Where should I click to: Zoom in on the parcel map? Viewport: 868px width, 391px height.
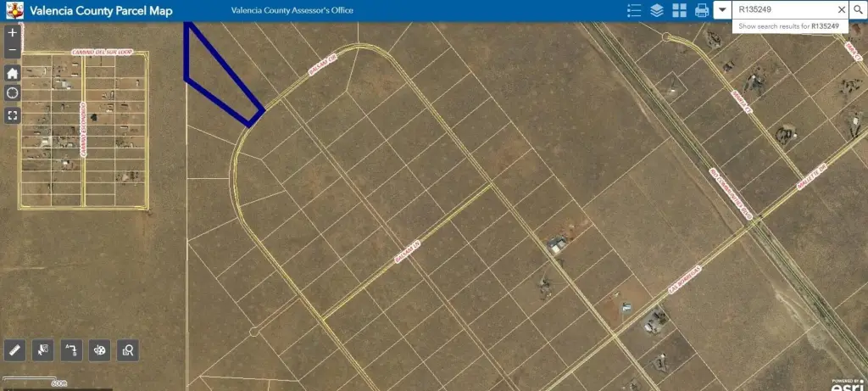click(x=13, y=33)
